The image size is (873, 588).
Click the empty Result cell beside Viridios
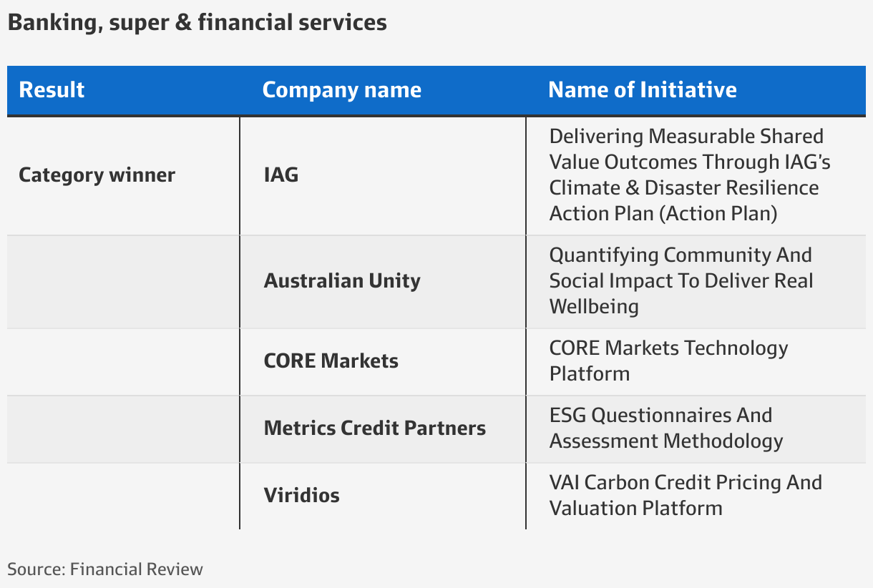(x=123, y=496)
